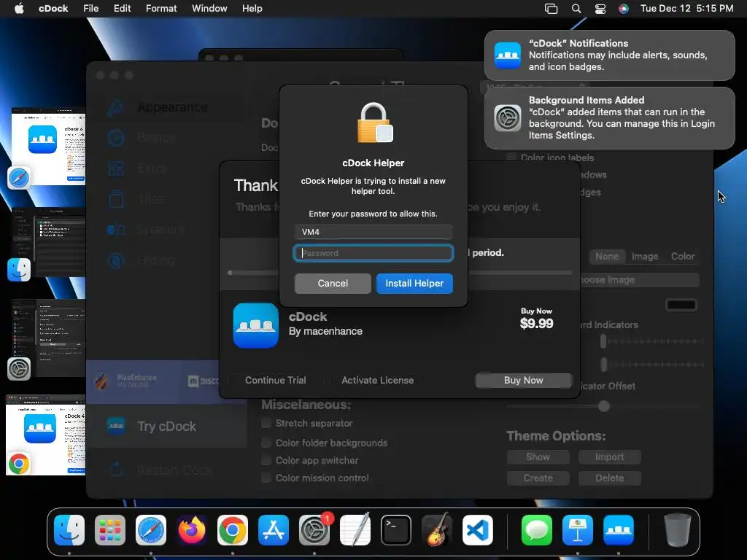Open the Edit menu
This screenshot has height=560, width=747.
tap(122, 9)
